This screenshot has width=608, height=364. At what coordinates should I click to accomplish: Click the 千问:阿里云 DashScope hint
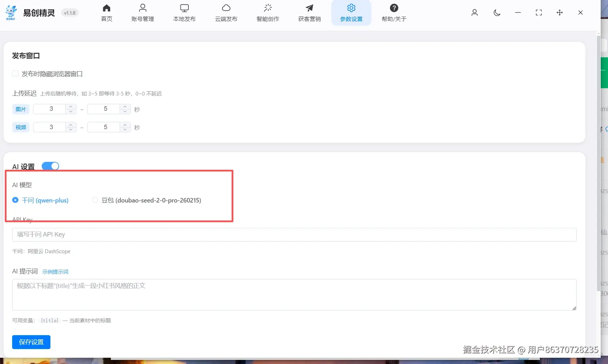tap(41, 251)
